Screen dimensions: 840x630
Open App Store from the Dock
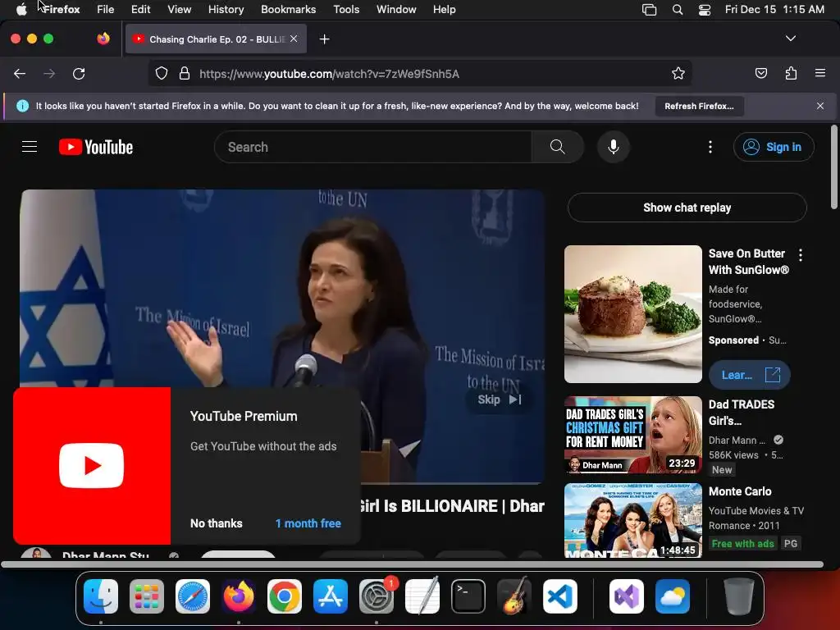[x=330, y=596]
